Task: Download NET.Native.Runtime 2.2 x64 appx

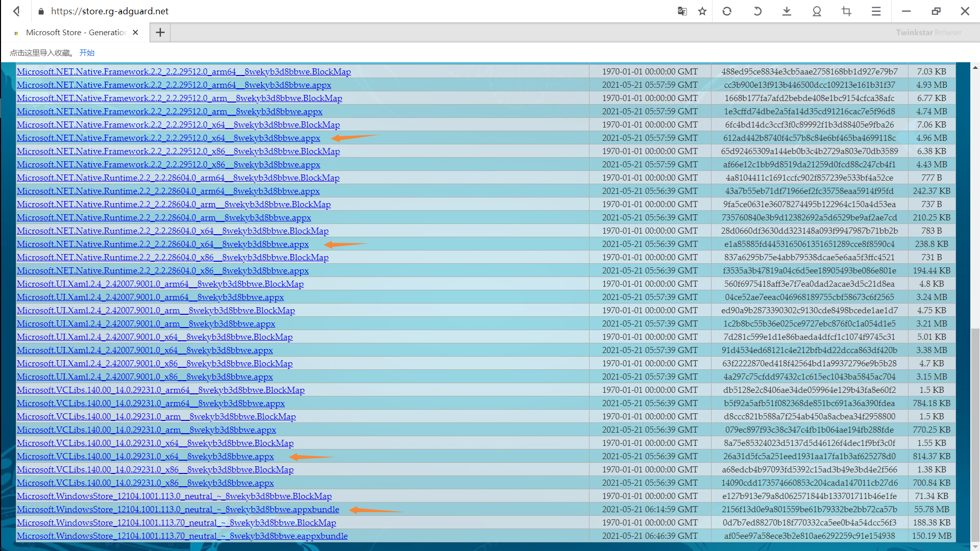Action: [x=163, y=244]
